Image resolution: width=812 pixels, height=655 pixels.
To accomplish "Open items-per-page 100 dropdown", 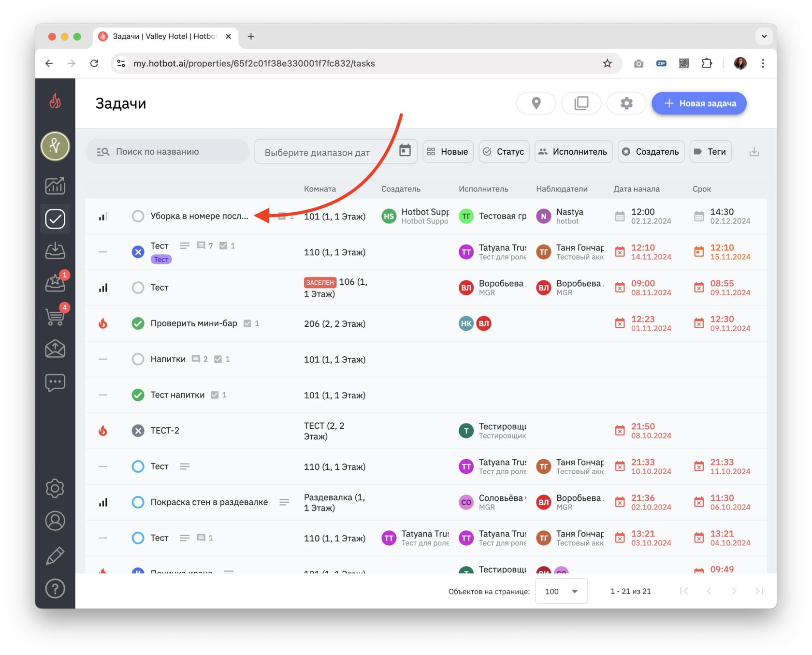I will [561, 591].
